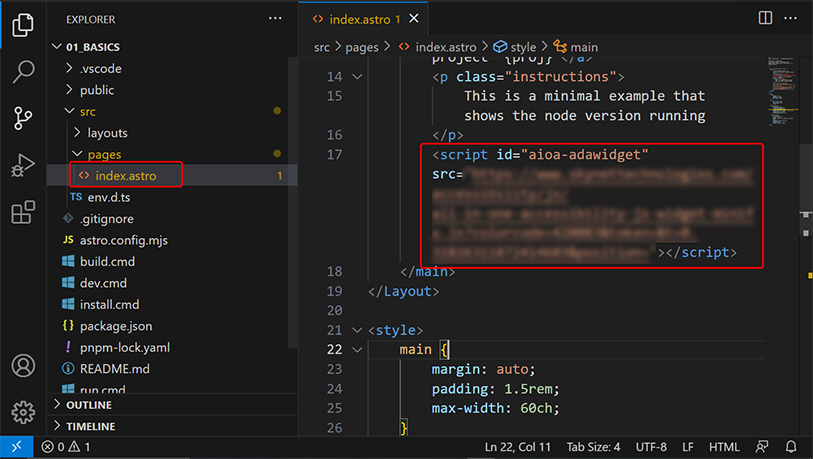Open package.json in the explorer
The image size is (813, 459).
[x=115, y=326]
